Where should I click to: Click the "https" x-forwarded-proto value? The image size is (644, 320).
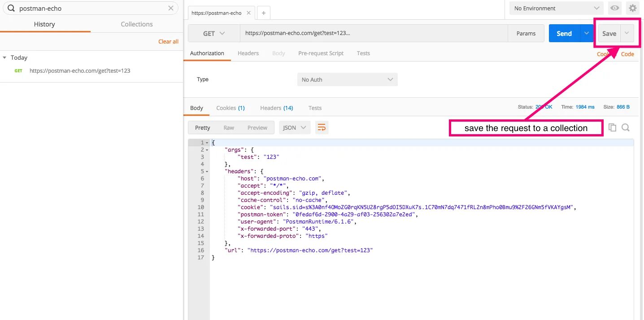click(x=317, y=236)
